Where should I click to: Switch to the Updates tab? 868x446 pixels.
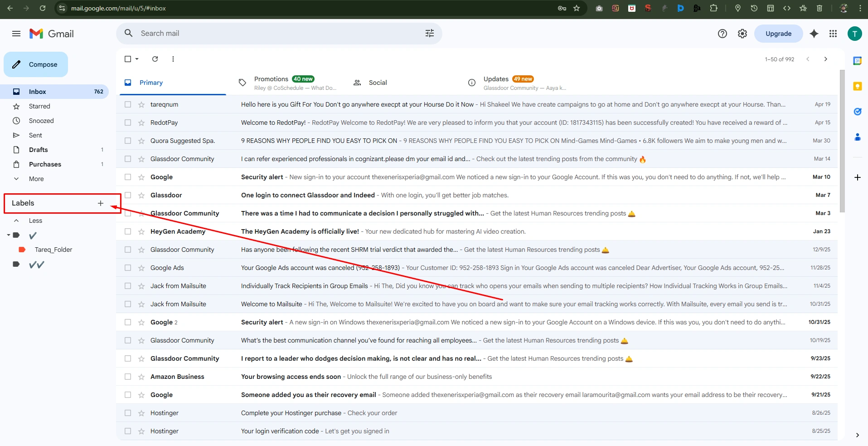pos(517,83)
